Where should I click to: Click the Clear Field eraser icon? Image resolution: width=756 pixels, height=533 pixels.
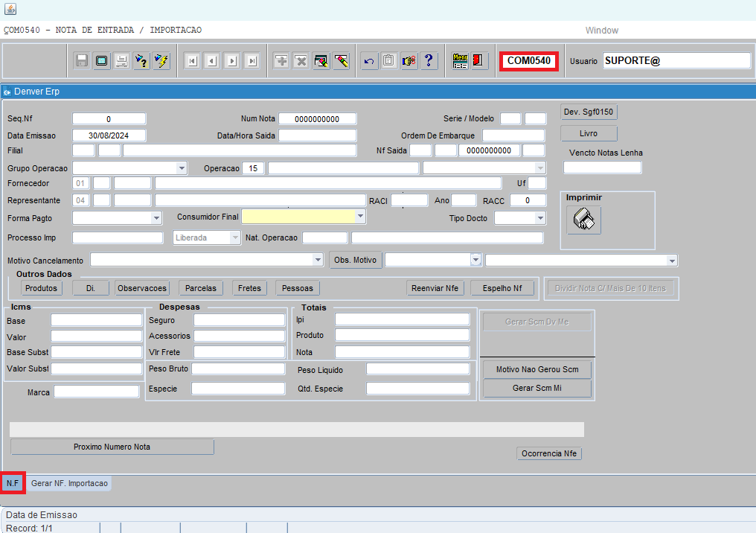tap(342, 61)
